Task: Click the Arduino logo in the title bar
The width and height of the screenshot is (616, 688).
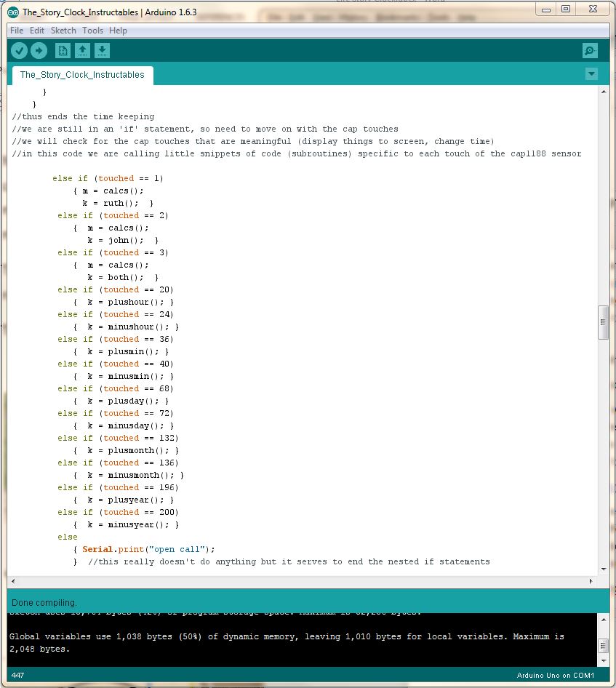Action: [x=13, y=12]
